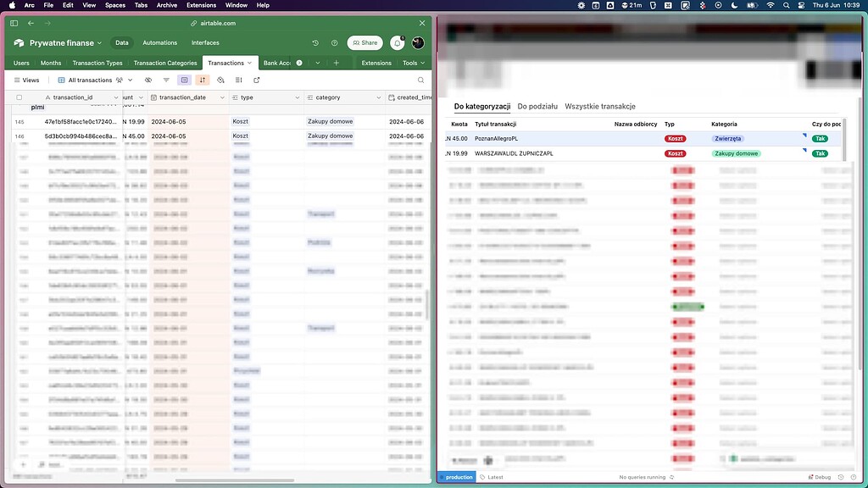Open the transaction_date column dropdown
The image size is (868, 488).
click(222, 97)
